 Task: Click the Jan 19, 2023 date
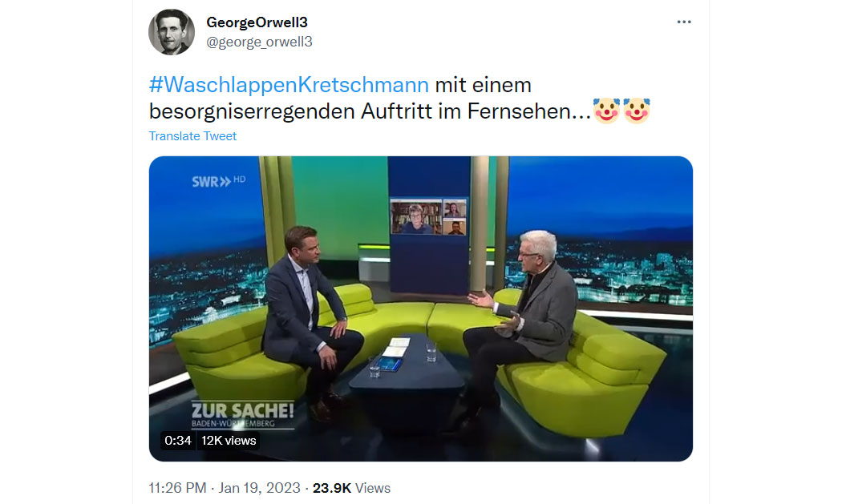point(259,488)
